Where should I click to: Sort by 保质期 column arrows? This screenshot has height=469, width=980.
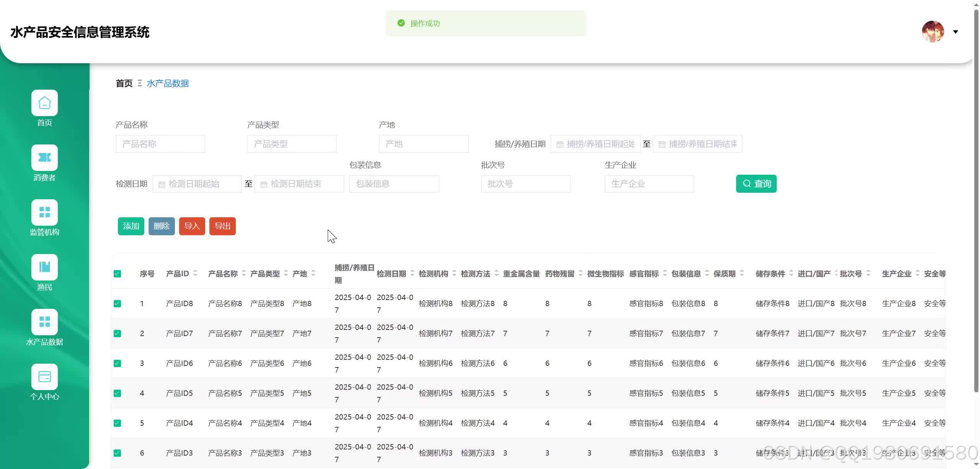click(x=742, y=273)
